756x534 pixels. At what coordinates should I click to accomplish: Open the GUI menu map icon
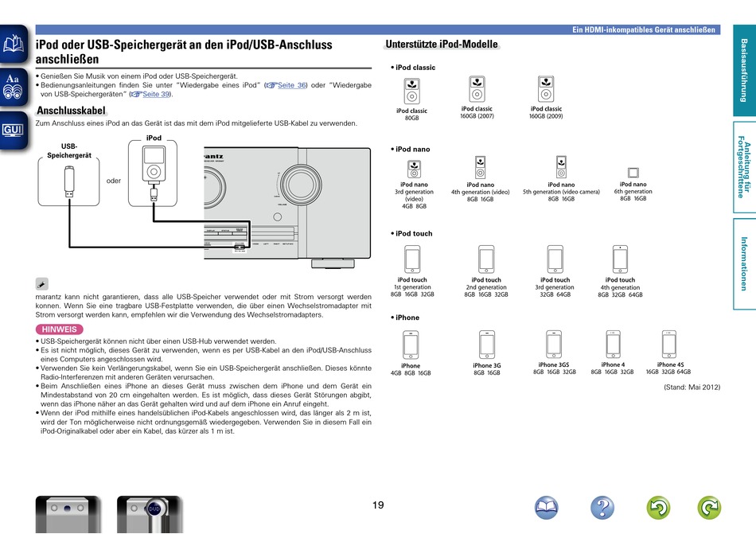[x=14, y=131]
